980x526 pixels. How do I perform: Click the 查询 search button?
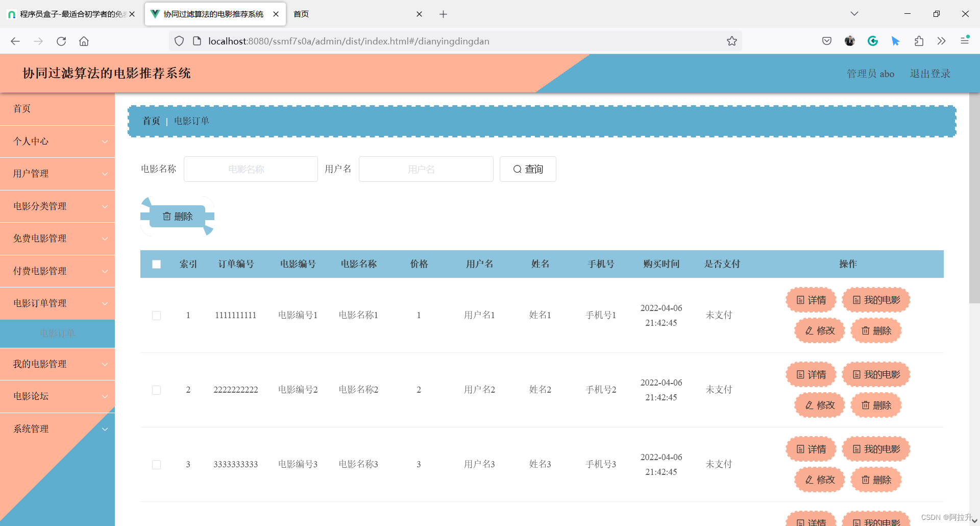click(528, 169)
